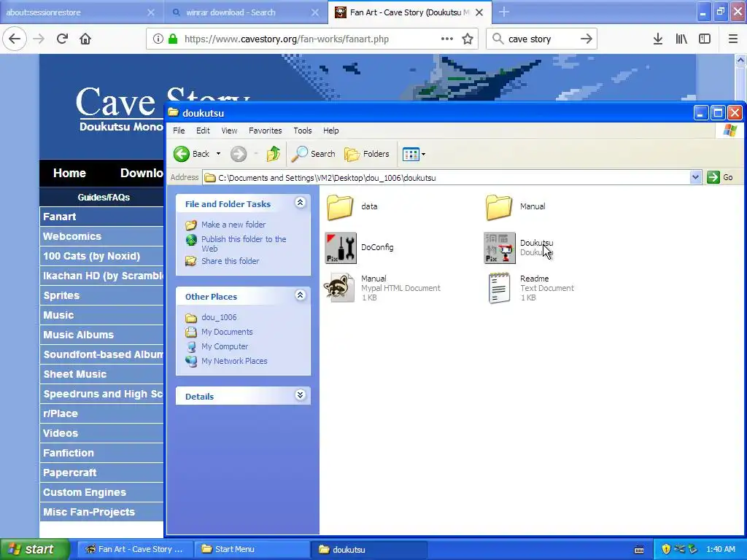Go to dou_1006 in Other Places
The width and height of the screenshot is (747, 560).
[x=219, y=317]
